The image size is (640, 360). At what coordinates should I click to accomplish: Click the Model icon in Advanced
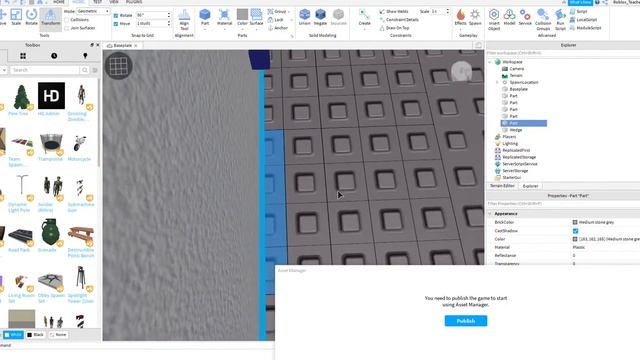click(509, 17)
